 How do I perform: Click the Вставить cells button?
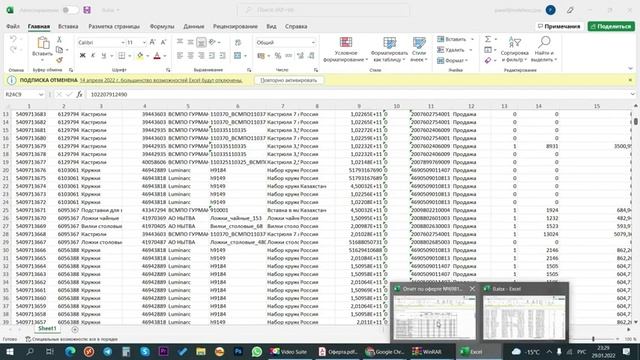[452, 39]
